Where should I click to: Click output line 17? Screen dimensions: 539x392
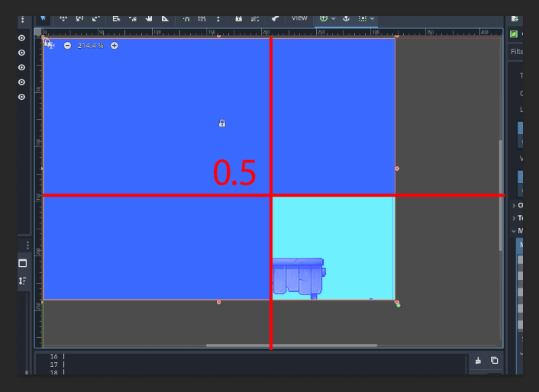click(53, 365)
